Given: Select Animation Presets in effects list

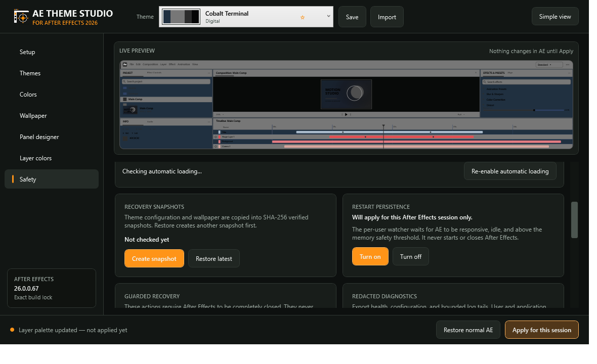Looking at the screenshot, I should coord(496,89).
